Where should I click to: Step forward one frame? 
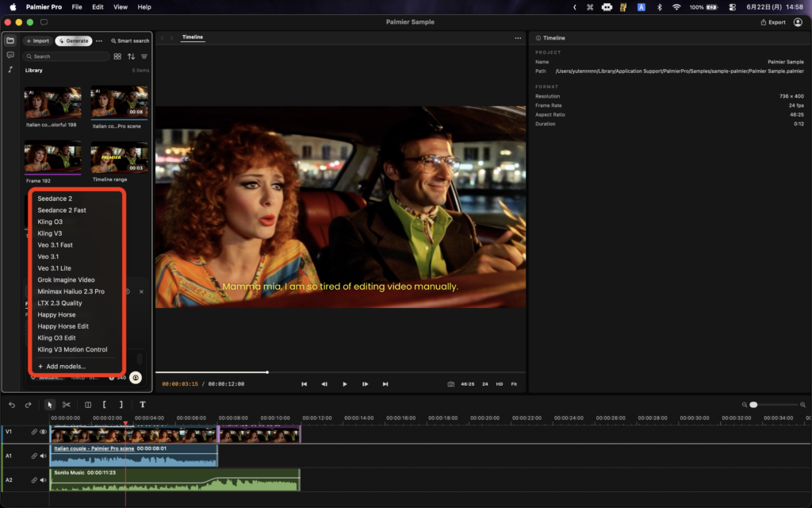(x=365, y=384)
